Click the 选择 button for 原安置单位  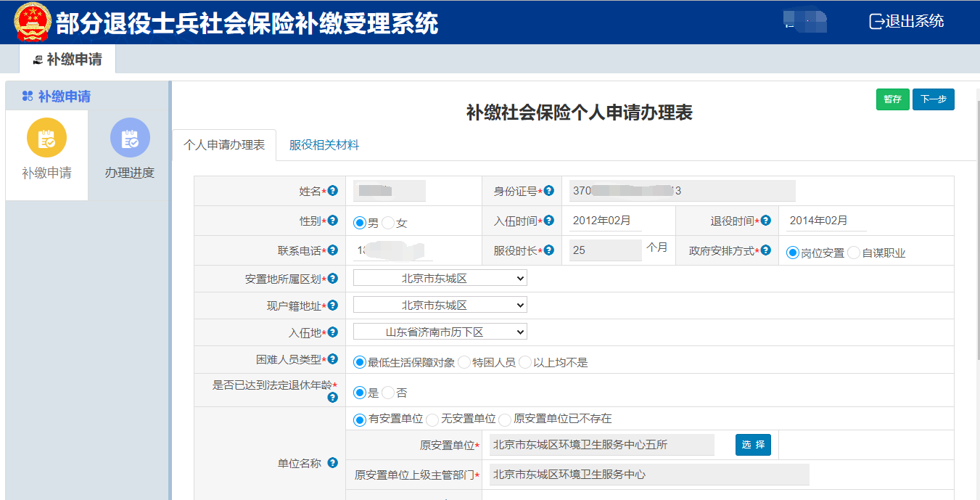click(x=753, y=444)
